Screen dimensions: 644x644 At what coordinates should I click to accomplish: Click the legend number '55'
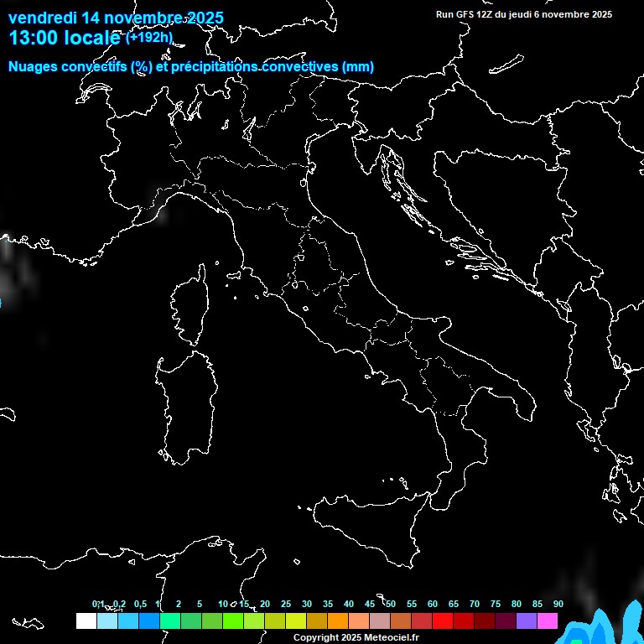point(412,604)
